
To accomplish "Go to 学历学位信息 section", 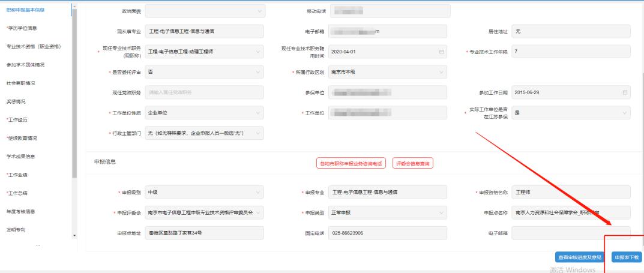I will [x=22, y=28].
